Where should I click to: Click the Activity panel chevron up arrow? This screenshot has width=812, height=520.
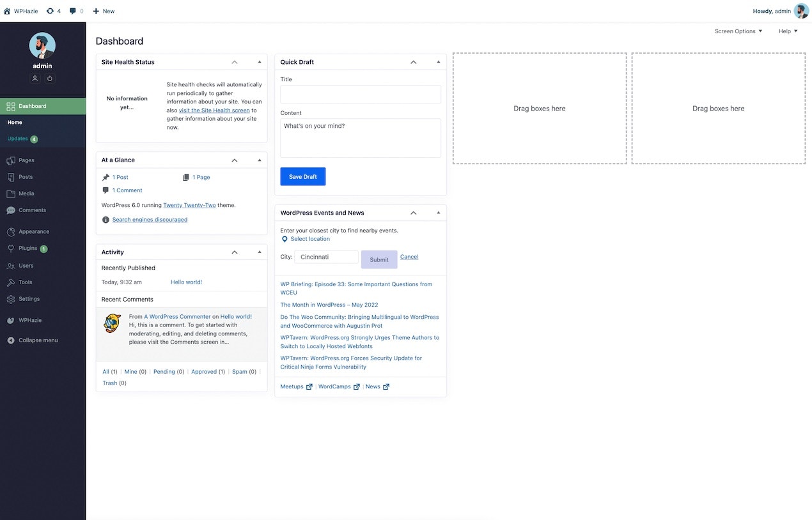(x=235, y=252)
